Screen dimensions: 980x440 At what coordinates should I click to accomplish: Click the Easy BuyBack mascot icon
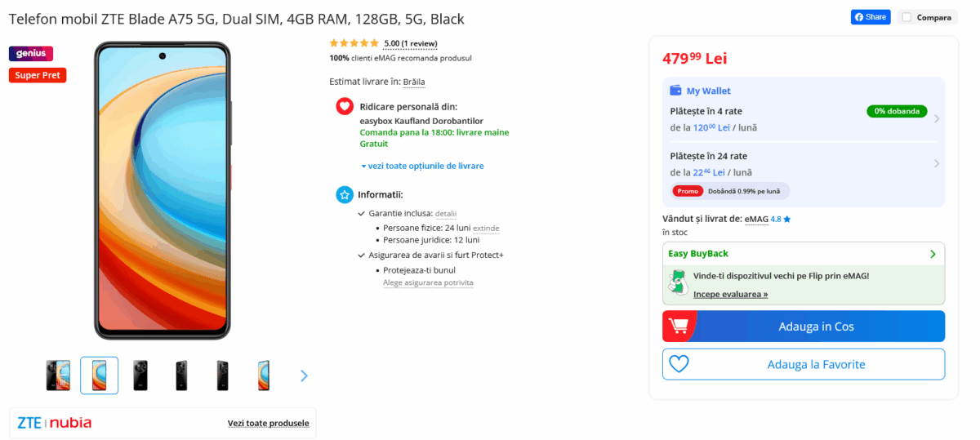[677, 283]
